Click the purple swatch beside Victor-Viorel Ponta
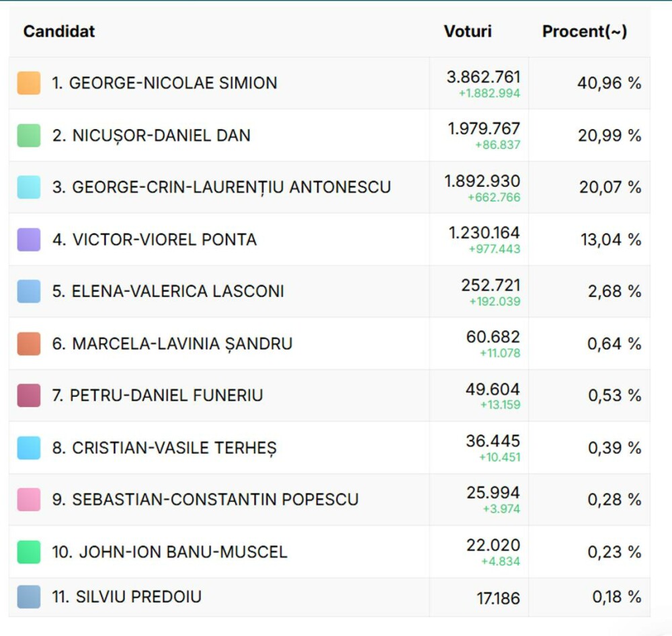This screenshot has height=636, width=672. (x=29, y=239)
